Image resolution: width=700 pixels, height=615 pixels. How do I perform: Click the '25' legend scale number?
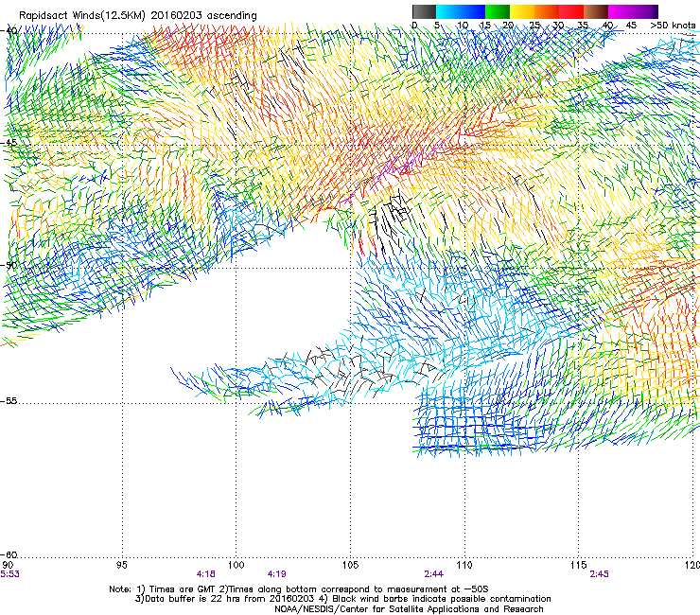534,26
